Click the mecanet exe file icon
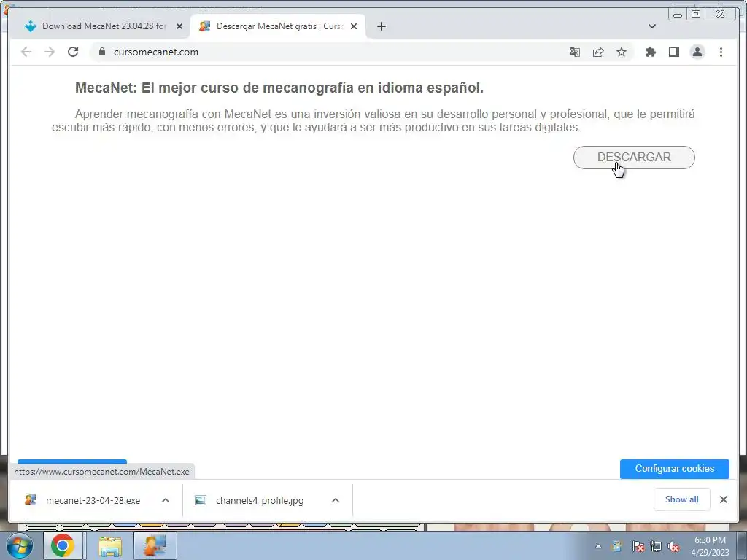Viewport: 747px width, 560px height. 31,500
